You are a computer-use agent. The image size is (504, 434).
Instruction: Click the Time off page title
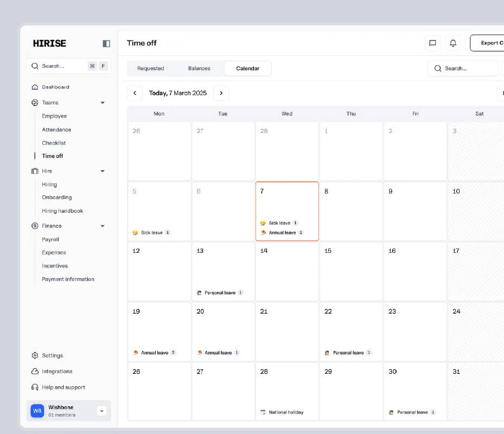click(142, 43)
